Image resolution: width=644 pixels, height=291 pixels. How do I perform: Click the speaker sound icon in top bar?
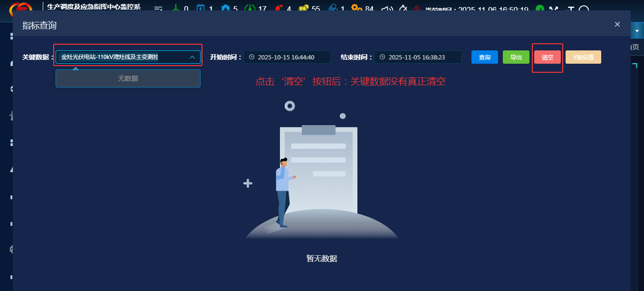click(x=387, y=9)
